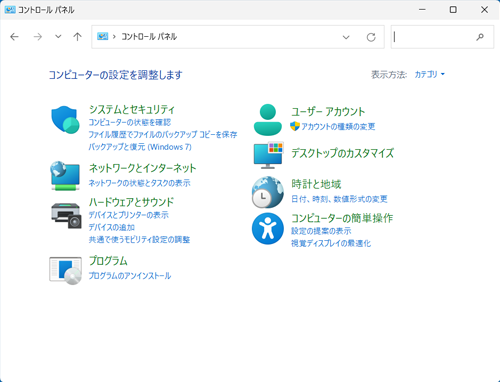Go forward with the right arrow

pyautogui.click(x=38, y=37)
